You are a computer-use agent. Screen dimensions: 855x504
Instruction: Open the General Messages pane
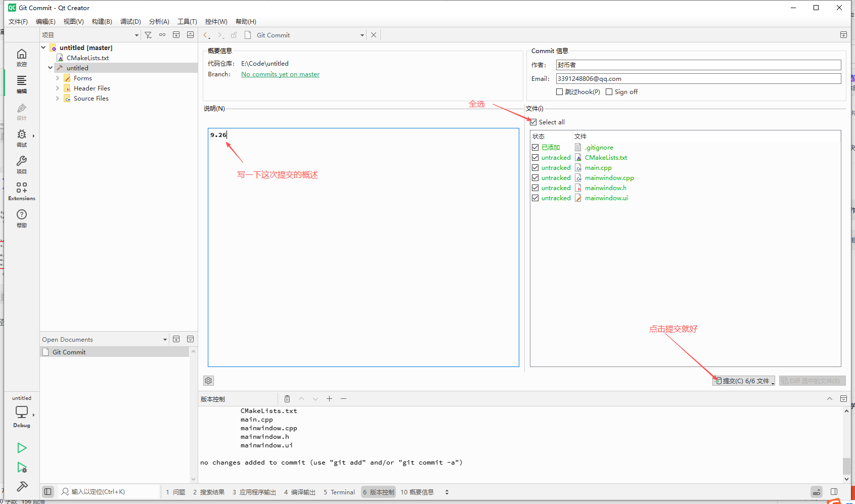pos(417,492)
